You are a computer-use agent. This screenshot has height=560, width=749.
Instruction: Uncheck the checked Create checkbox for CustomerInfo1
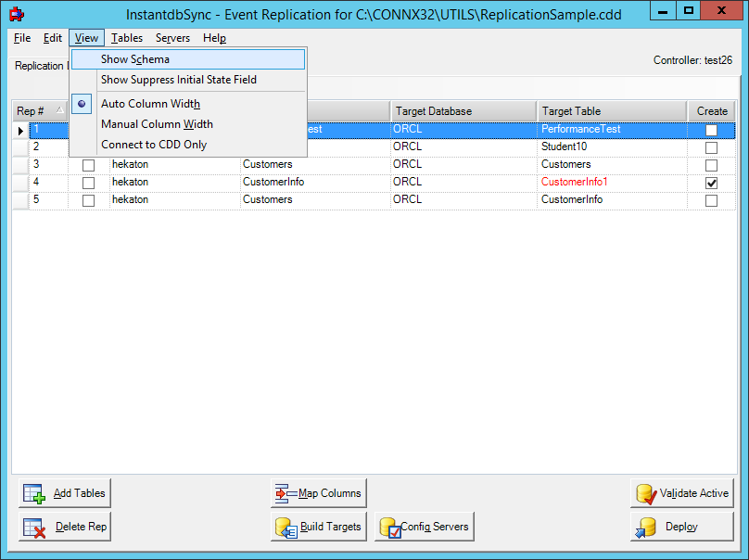pyautogui.click(x=711, y=182)
